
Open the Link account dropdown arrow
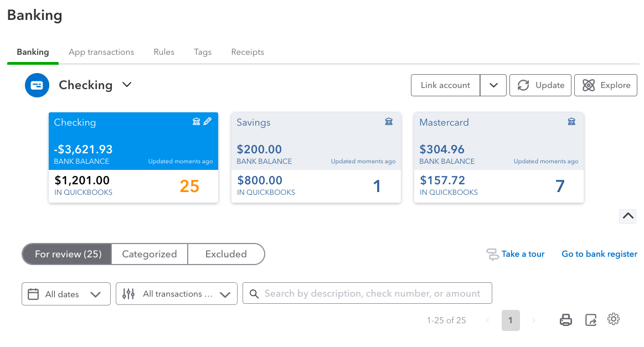(x=493, y=85)
